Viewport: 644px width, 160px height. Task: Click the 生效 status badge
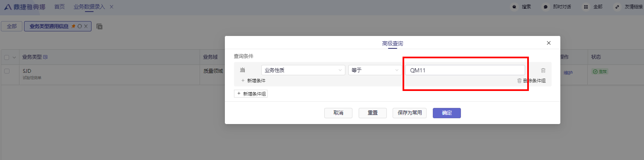coord(599,72)
